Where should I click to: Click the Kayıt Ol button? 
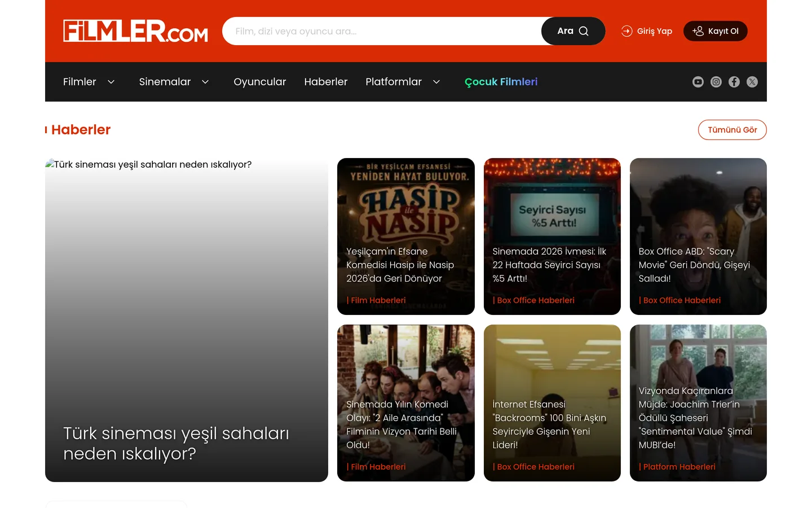click(716, 31)
